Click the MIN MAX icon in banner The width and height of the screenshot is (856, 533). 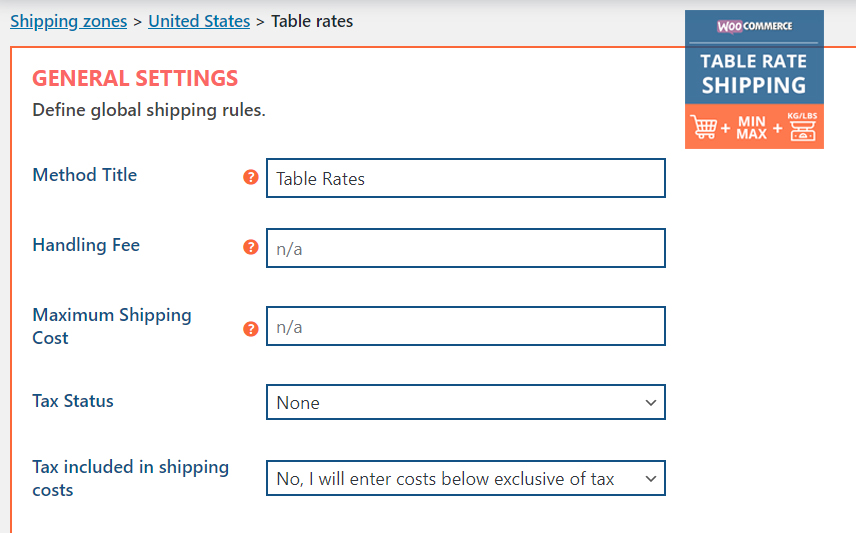pyautogui.click(x=752, y=128)
